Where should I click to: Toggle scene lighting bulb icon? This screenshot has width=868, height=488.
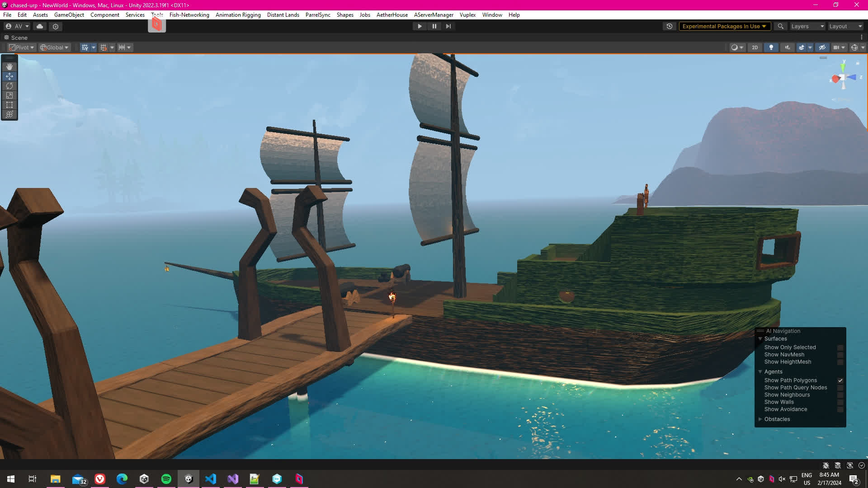(x=771, y=47)
